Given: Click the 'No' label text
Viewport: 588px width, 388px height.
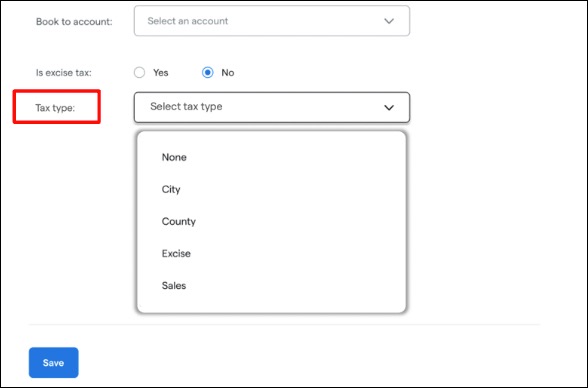Looking at the screenshot, I should [228, 73].
